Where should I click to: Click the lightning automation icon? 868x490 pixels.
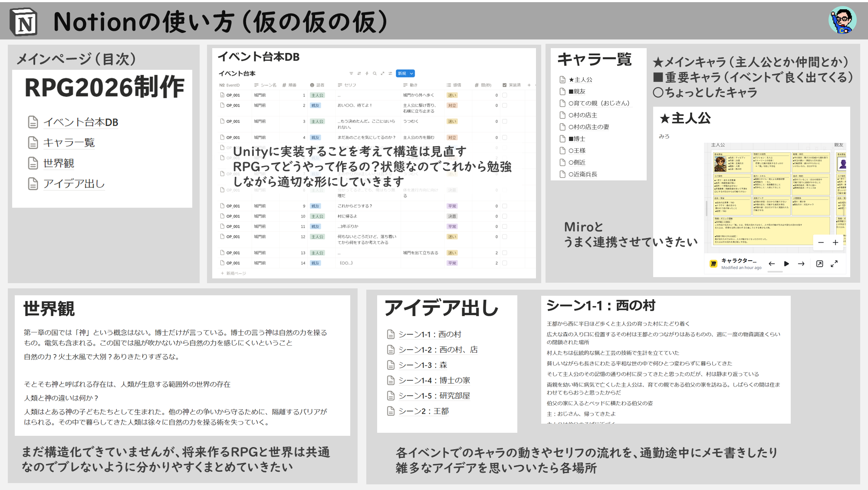[367, 73]
